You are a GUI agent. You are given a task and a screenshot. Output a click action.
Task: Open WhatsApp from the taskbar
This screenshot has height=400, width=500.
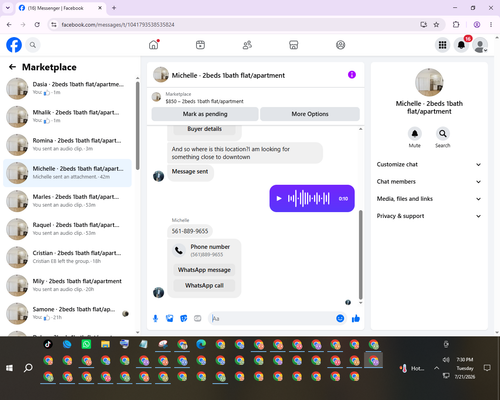click(x=86, y=344)
